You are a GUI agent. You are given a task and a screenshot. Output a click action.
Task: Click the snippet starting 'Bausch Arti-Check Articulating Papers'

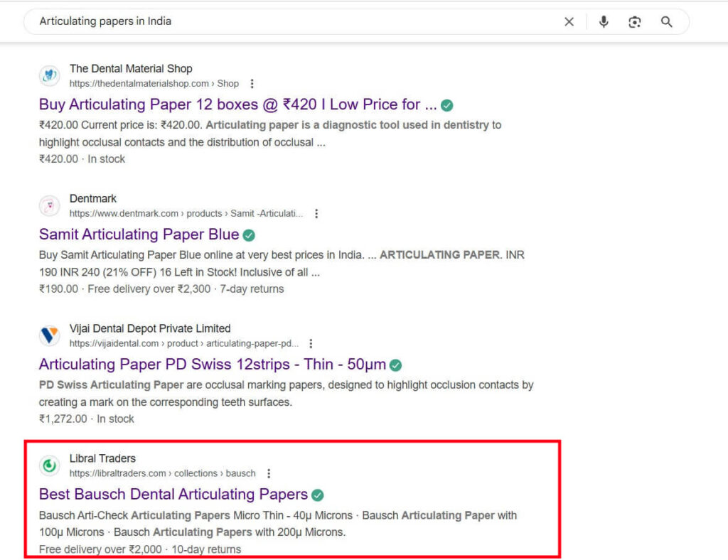pos(278,524)
